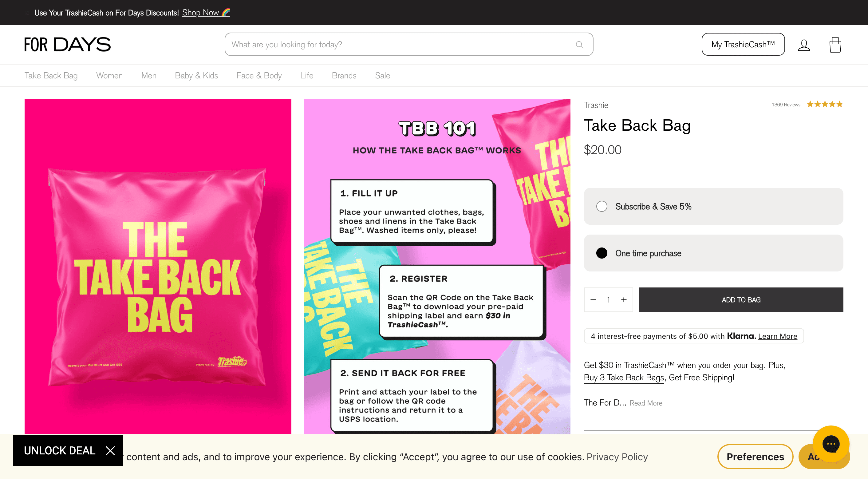The image size is (868, 479).
Task: Close the Unlock Deal banner
Action: 110,450
